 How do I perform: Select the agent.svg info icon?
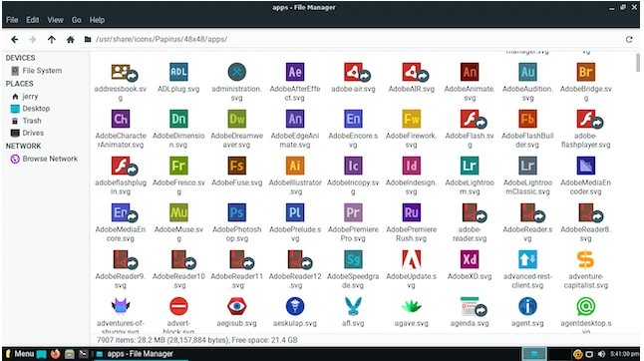(527, 306)
